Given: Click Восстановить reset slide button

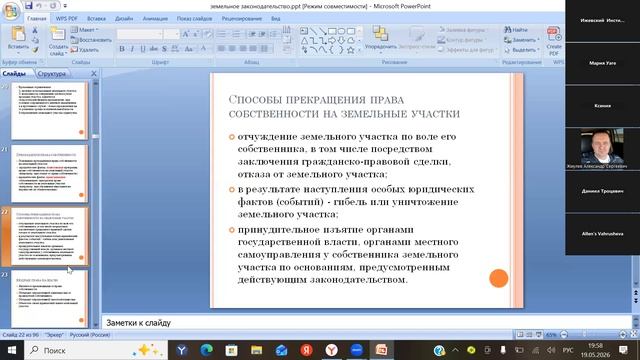Looking at the screenshot, I should [91, 40].
